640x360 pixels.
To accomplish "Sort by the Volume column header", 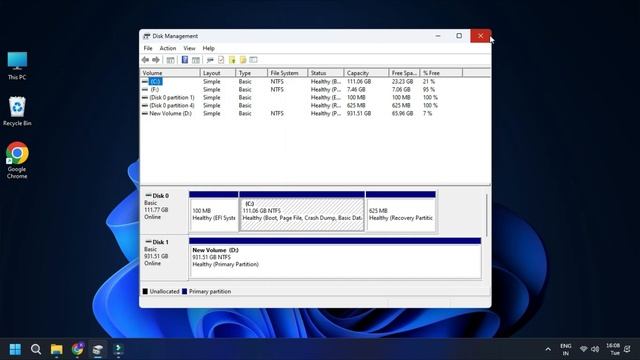I will pyautogui.click(x=170, y=73).
